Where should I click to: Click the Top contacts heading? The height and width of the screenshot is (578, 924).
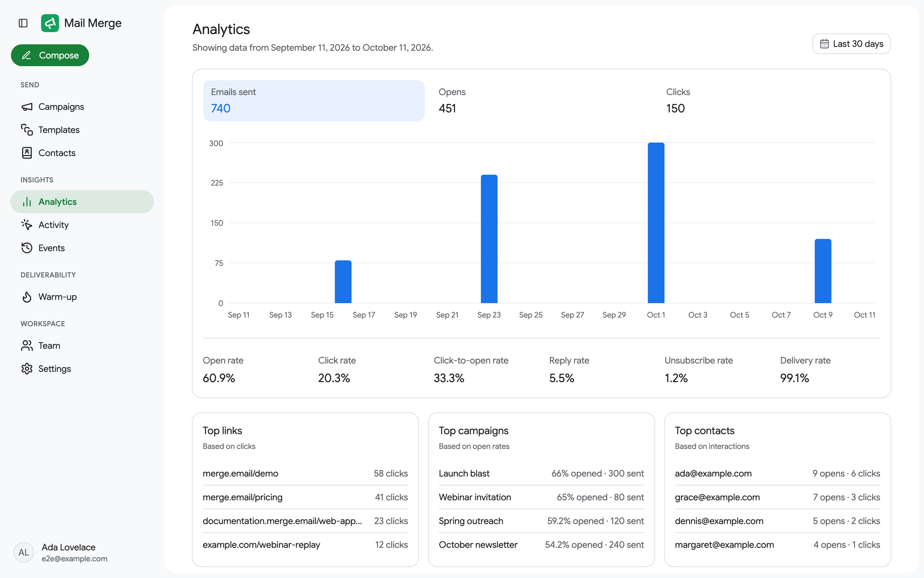click(x=705, y=431)
